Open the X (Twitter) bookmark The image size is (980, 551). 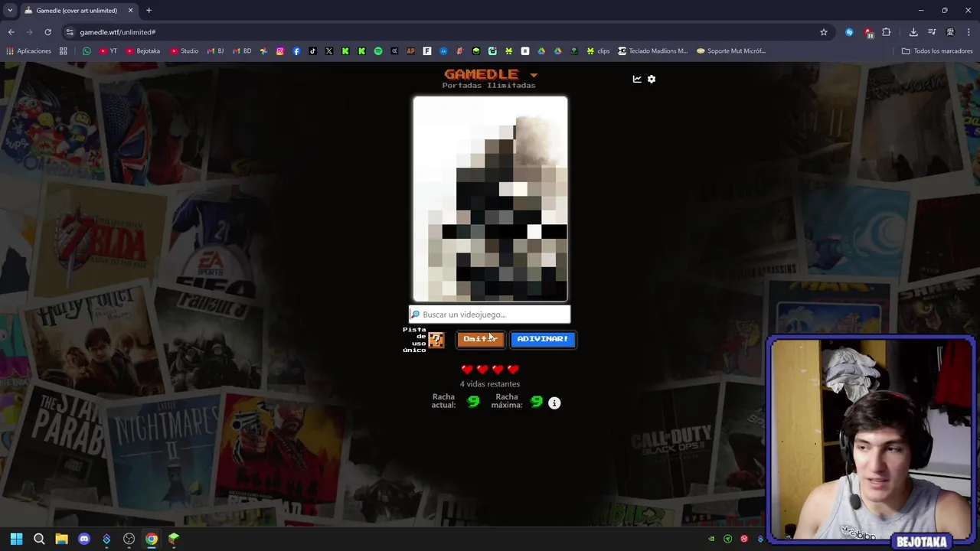[x=329, y=51]
